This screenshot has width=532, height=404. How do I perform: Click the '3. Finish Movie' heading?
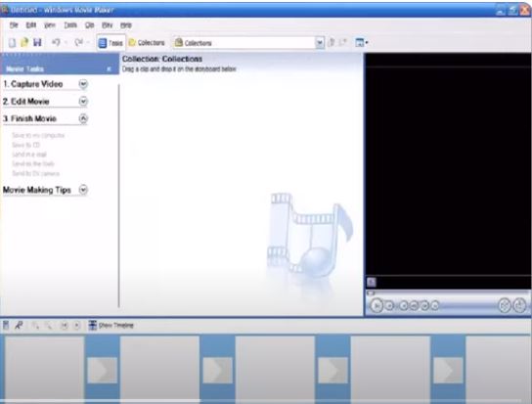coord(30,118)
